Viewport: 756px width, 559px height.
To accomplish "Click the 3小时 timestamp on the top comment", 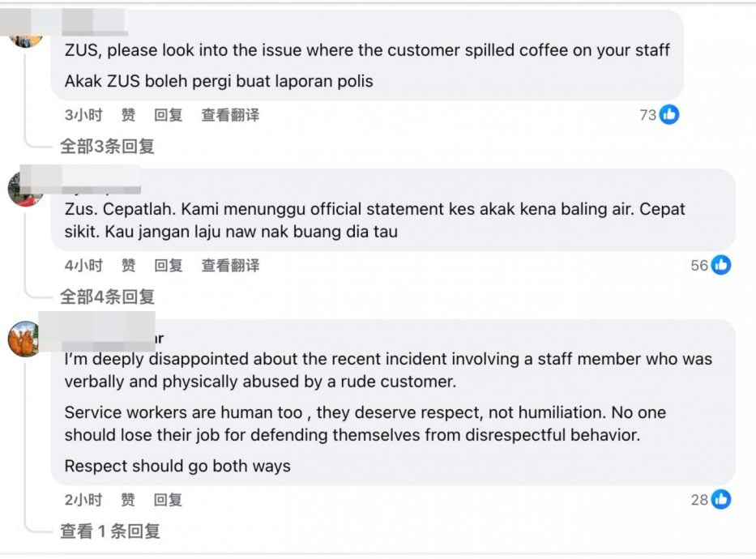I will click(x=83, y=115).
